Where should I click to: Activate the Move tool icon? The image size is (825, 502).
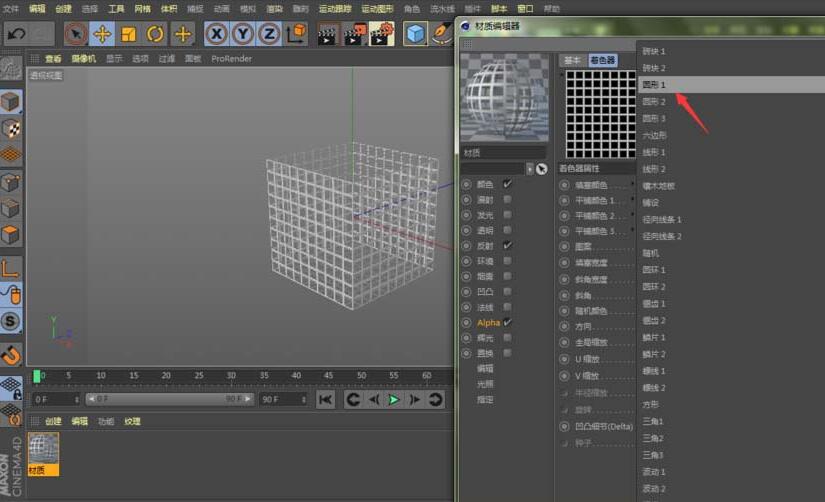coord(102,34)
